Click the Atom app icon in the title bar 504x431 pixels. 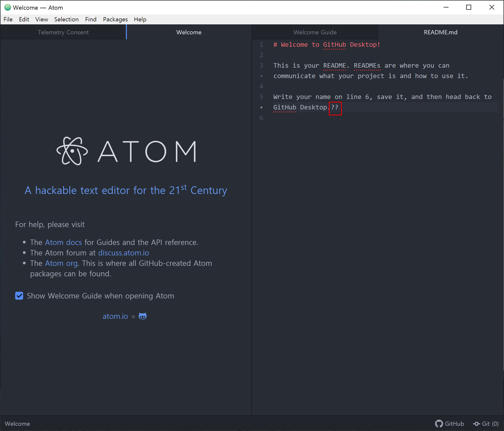click(7, 7)
